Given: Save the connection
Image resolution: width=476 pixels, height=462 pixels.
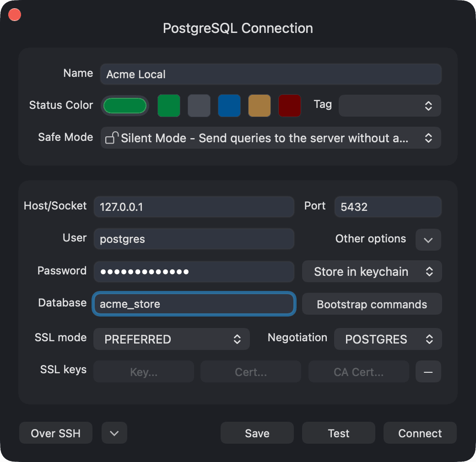Looking at the screenshot, I should pos(257,433).
